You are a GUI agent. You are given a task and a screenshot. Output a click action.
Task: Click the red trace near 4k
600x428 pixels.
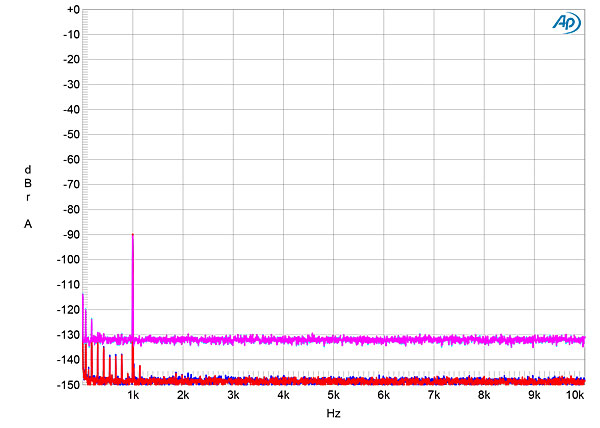(284, 381)
